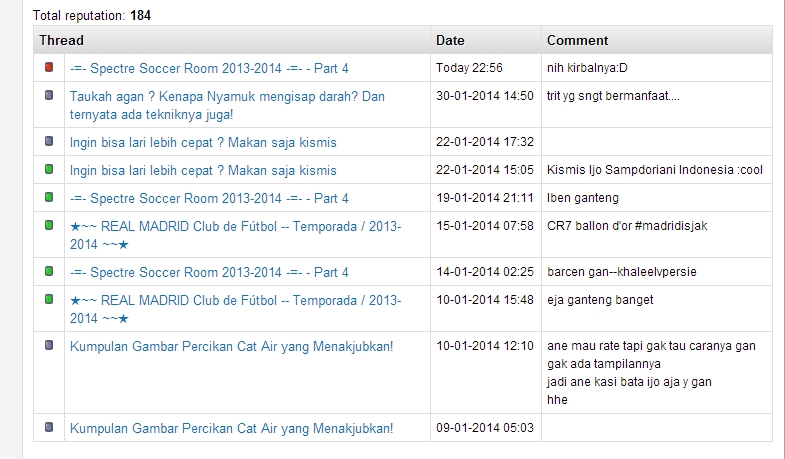The height and width of the screenshot is (459, 785).
Task: Open Spectre Soccer Room thread dated Today 22:56
Action: point(209,68)
